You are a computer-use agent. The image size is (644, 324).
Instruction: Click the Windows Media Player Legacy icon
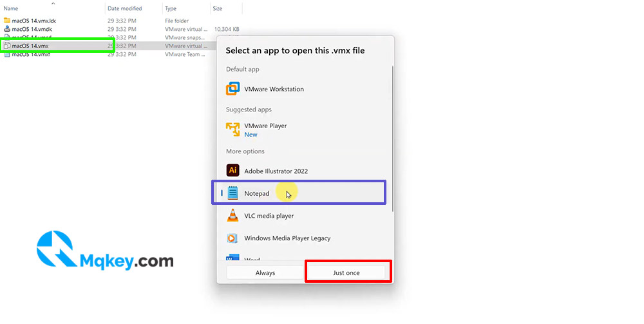232,238
